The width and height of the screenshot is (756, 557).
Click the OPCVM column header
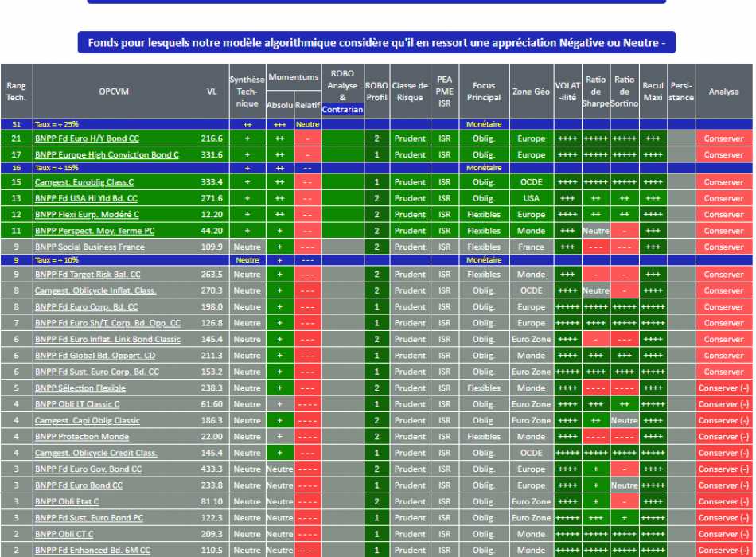click(114, 92)
